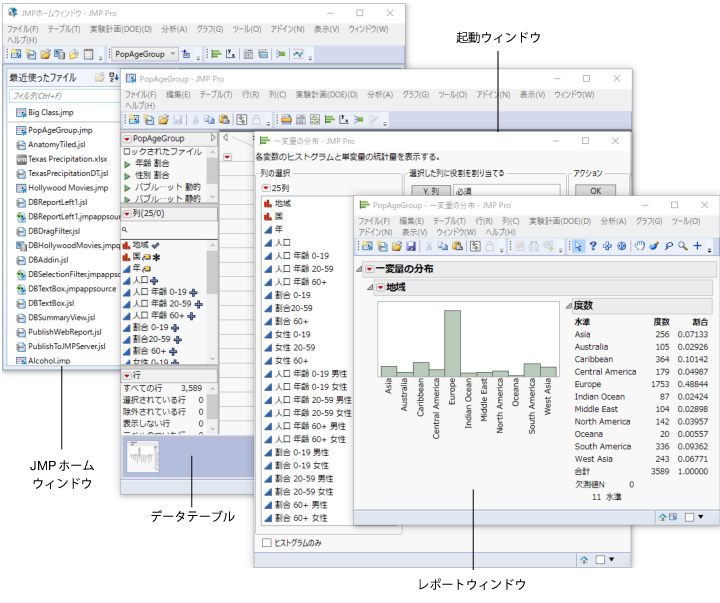Click New Data Table icon in Home window
The width and height of the screenshot is (720, 603).
tap(16, 54)
